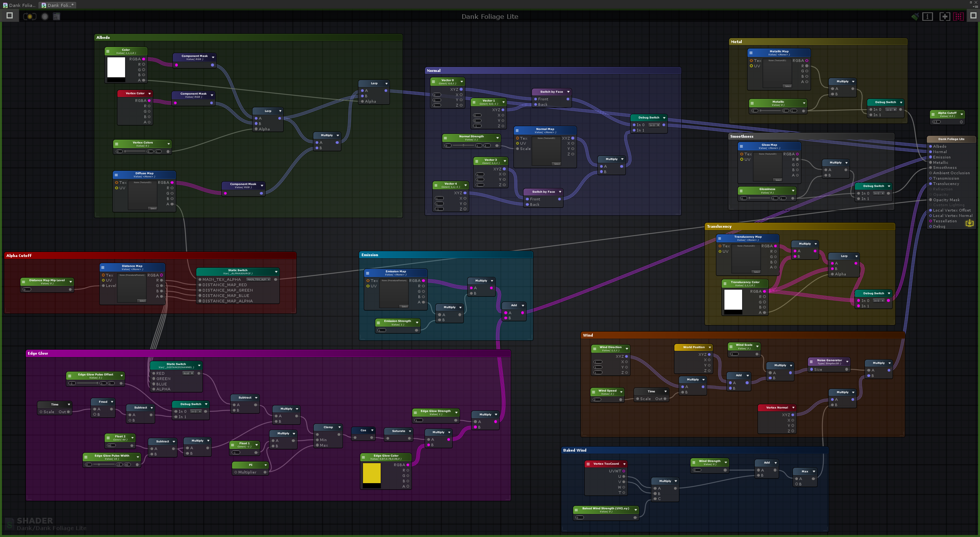Click the yellow Edge Glow Color swatch
Image resolution: width=980 pixels, height=537 pixels.
[x=371, y=473]
